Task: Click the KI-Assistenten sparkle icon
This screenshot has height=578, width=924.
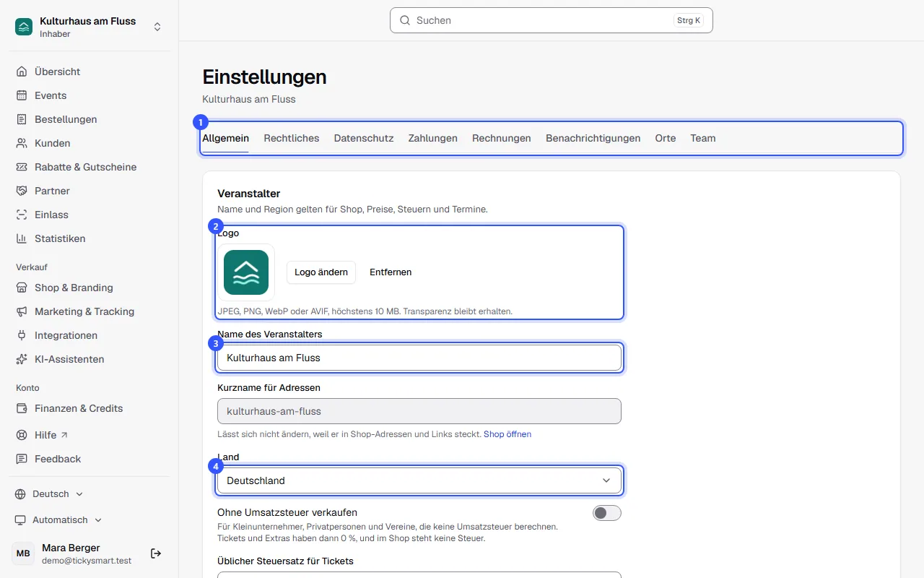Action: pos(22,359)
